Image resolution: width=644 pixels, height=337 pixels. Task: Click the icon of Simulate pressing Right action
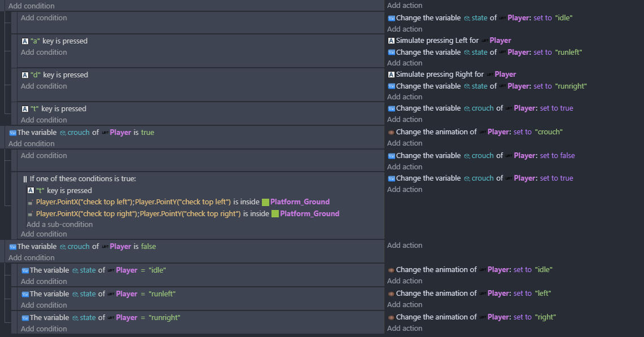coord(391,75)
